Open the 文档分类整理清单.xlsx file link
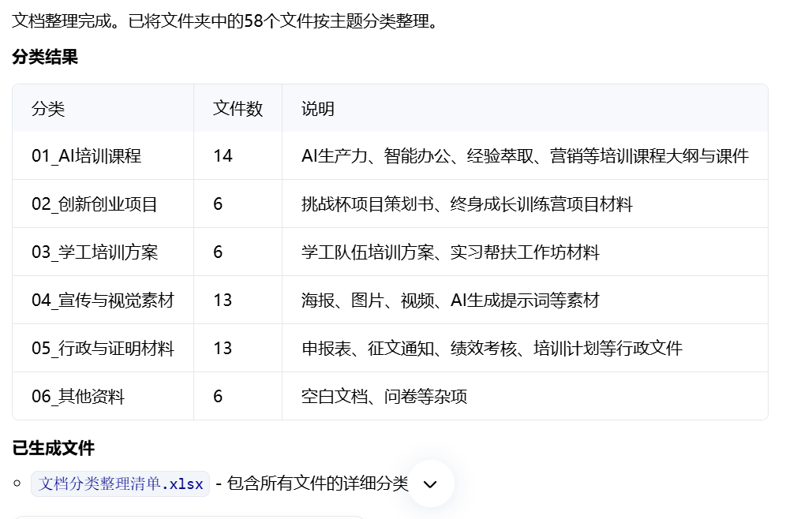Viewport: 812px width, 519px height. pyautogui.click(x=120, y=484)
